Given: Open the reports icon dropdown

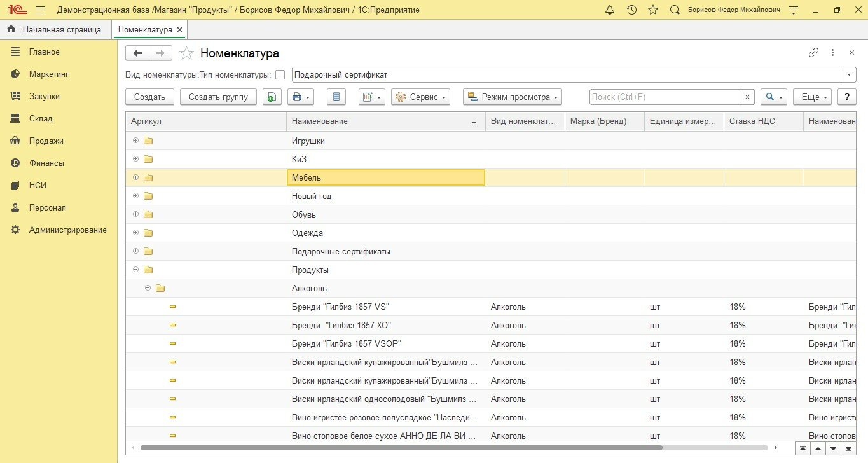Looking at the screenshot, I should coord(372,97).
